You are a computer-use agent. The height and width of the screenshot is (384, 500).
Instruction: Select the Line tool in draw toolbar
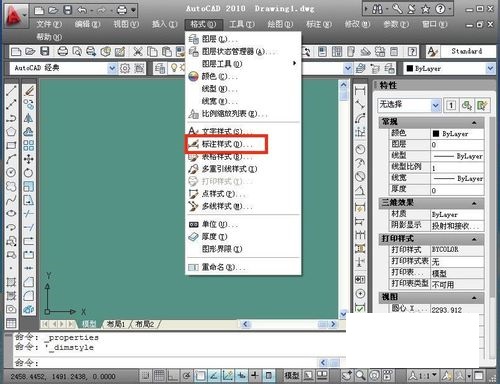tap(11, 90)
